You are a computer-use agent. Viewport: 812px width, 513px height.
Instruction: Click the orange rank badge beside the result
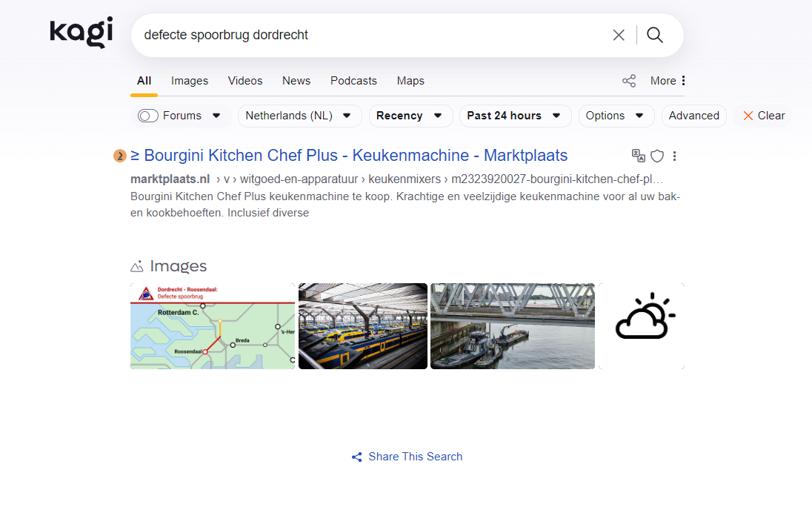click(119, 156)
